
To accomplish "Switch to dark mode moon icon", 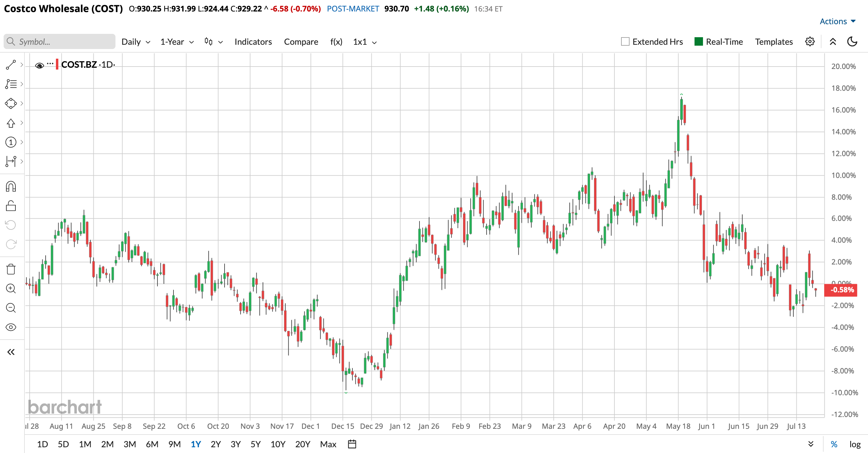I will tap(852, 42).
